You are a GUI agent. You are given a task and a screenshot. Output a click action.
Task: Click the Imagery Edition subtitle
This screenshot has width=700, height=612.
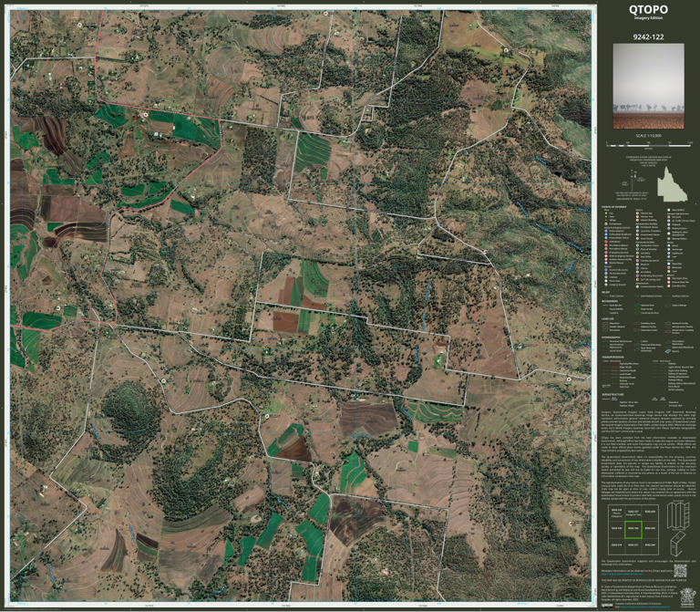[648, 18]
